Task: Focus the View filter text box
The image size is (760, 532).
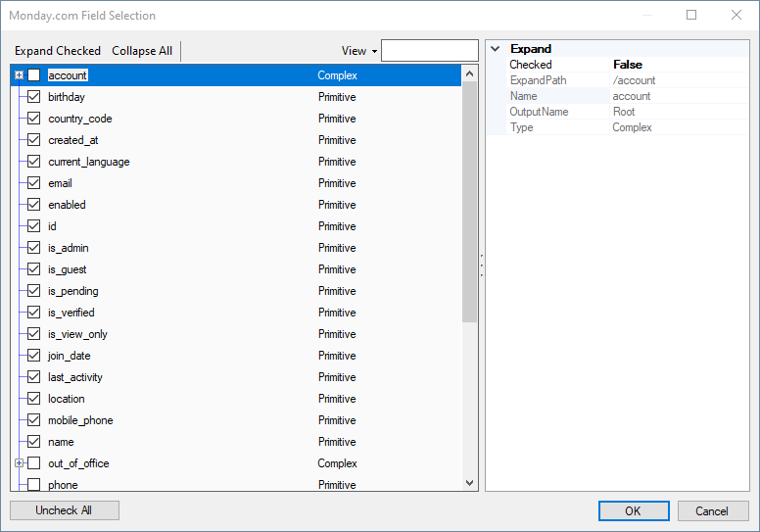Action: [x=429, y=50]
